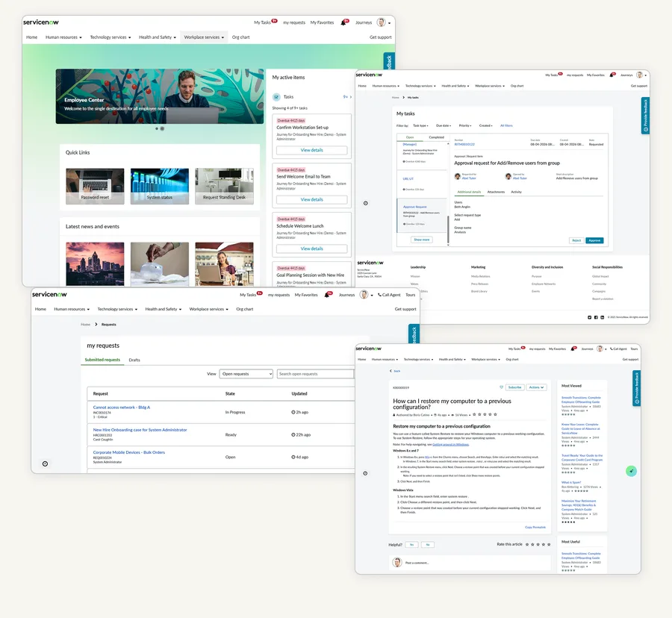
Task: Open Due date filter in My tasks window
Action: [444, 126]
